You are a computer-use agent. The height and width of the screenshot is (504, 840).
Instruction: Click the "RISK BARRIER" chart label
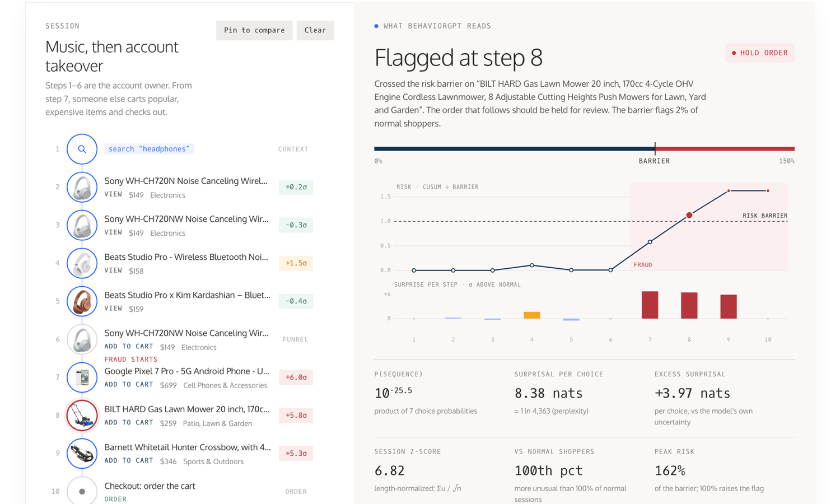(x=765, y=216)
